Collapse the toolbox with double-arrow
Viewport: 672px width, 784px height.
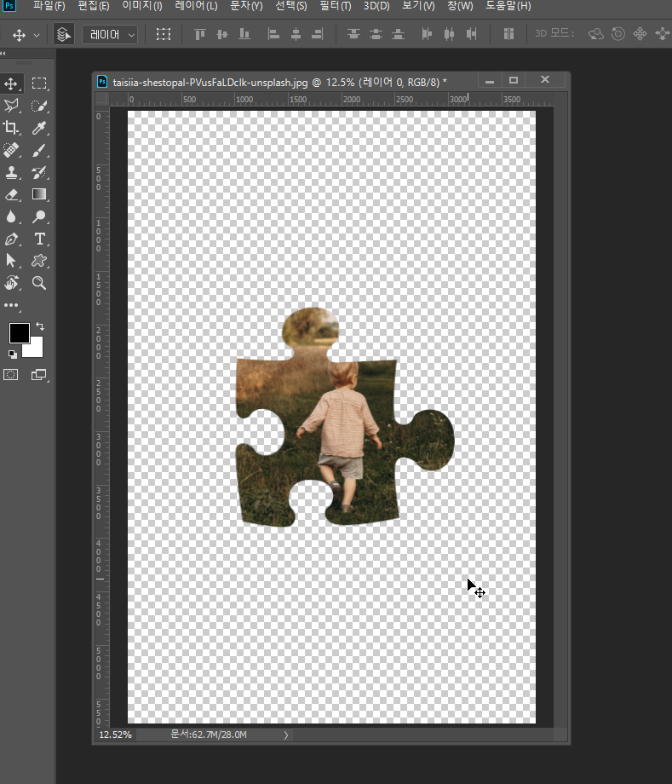3,53
